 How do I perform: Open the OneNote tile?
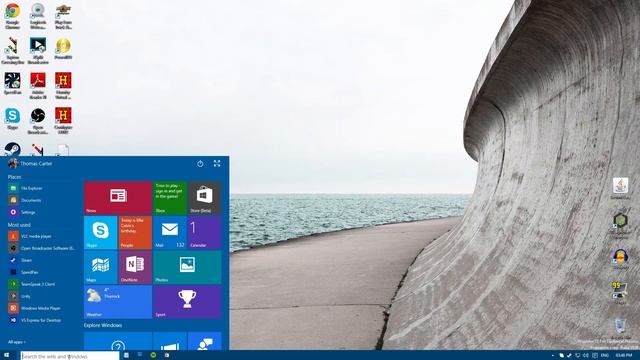(135, 267)
